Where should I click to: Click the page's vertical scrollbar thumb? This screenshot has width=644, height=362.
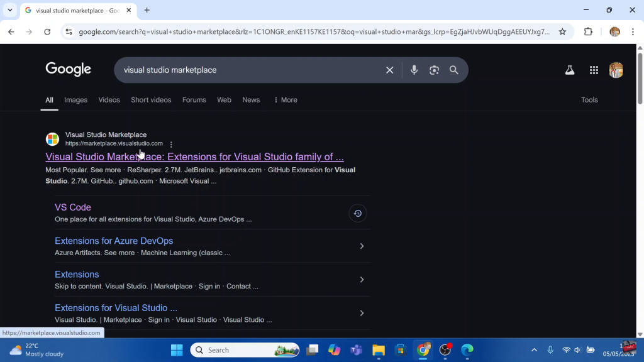click(x=640, y=78)
